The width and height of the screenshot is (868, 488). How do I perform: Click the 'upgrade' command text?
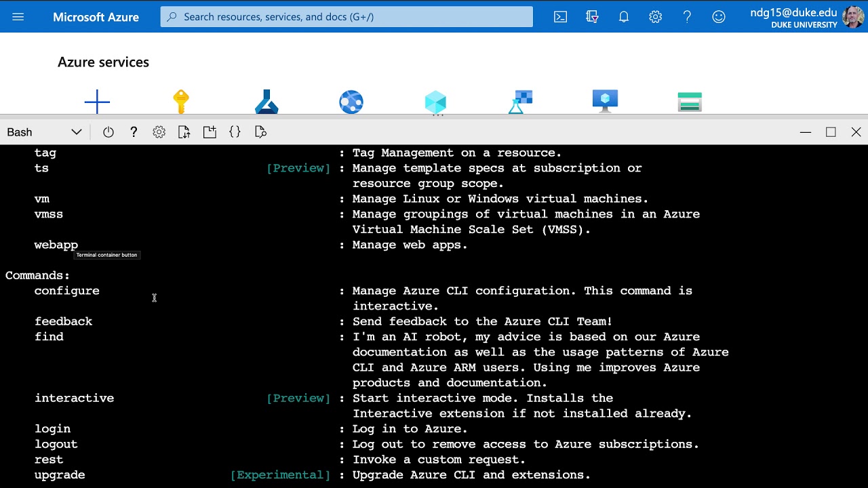pos(60,474)
